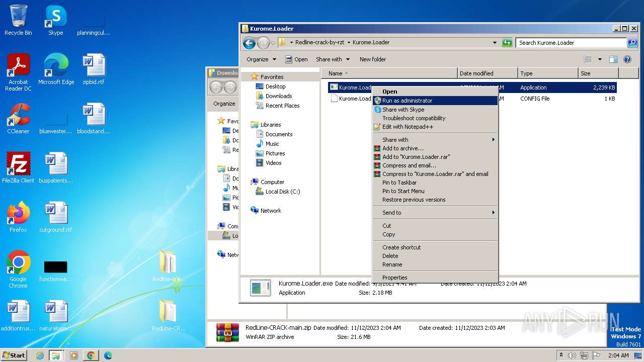Screen dimensions: 644x362
Task: Choose Add to archive...
Action: point(435,148)
